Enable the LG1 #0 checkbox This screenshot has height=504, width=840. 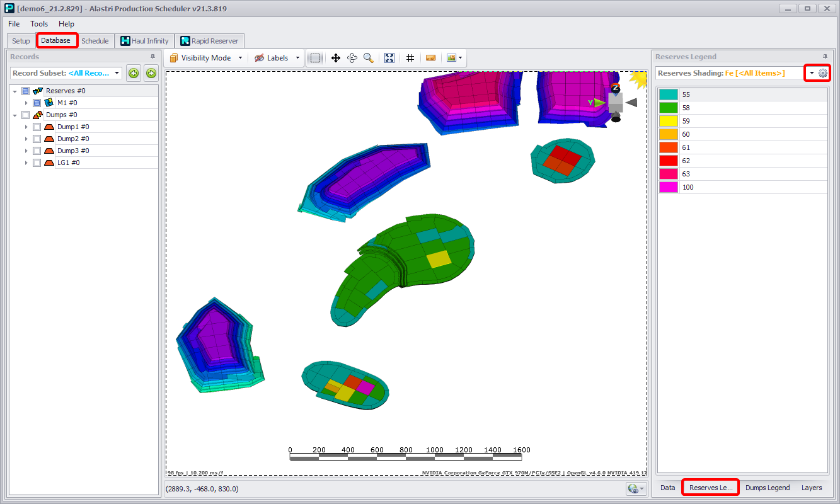[37, 163]
